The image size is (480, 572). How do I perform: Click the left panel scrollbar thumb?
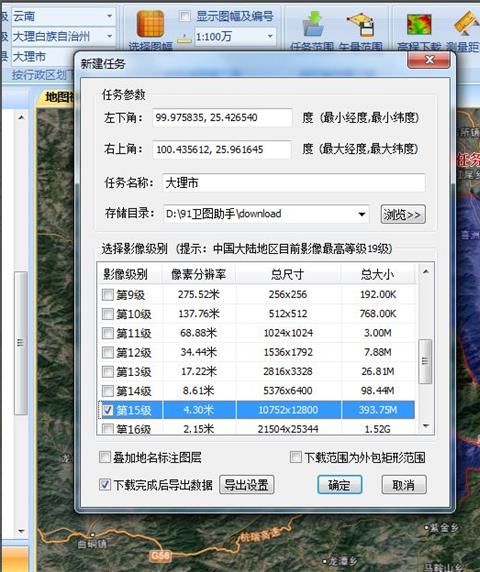(x=21, y=343)
